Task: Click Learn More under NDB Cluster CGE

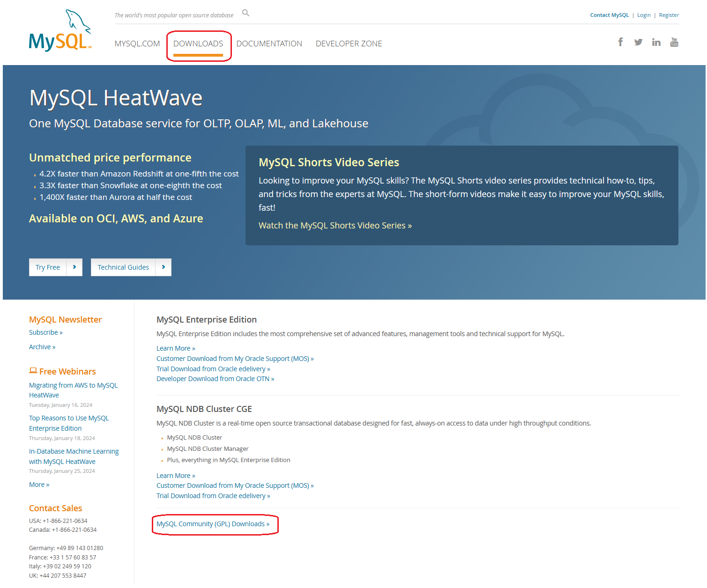Action: 176,476
